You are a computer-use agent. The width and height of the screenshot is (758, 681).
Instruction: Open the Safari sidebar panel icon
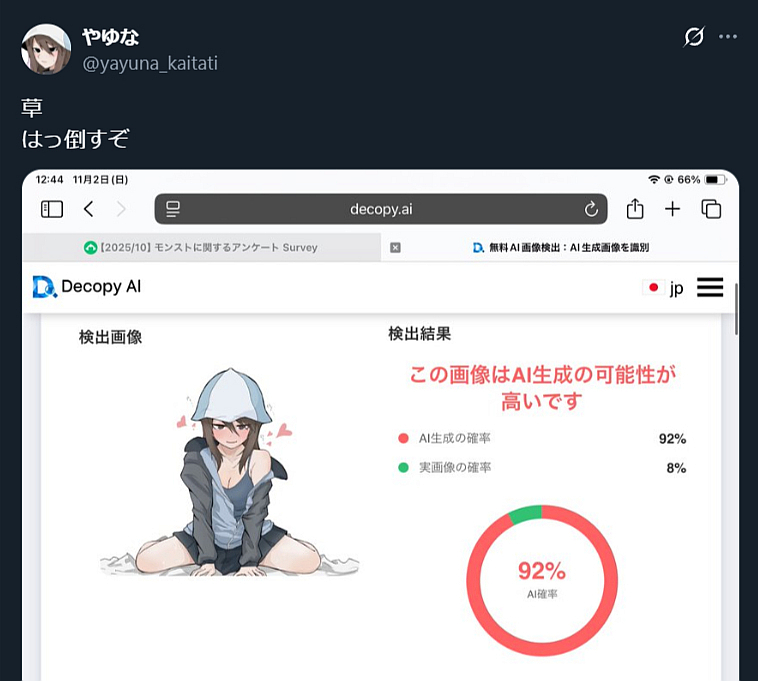(52, 209)
